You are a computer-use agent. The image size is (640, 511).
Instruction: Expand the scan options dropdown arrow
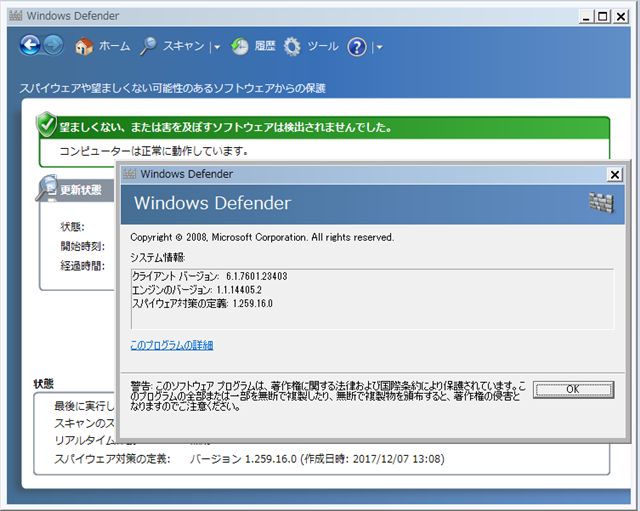coord(217,47)
